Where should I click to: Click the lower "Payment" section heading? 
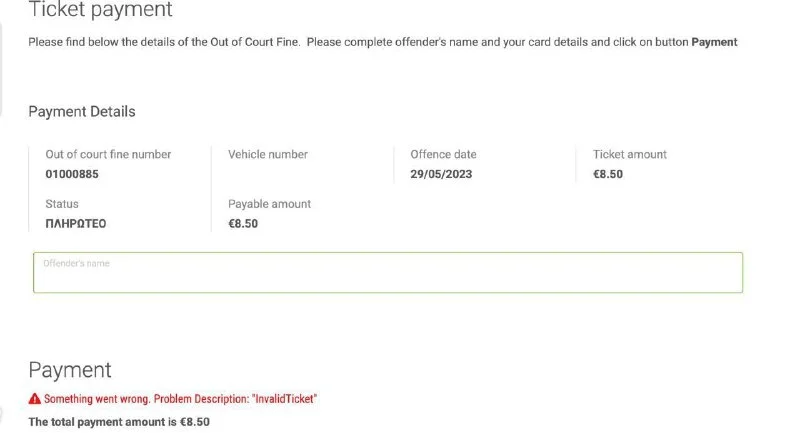(70, 370)
